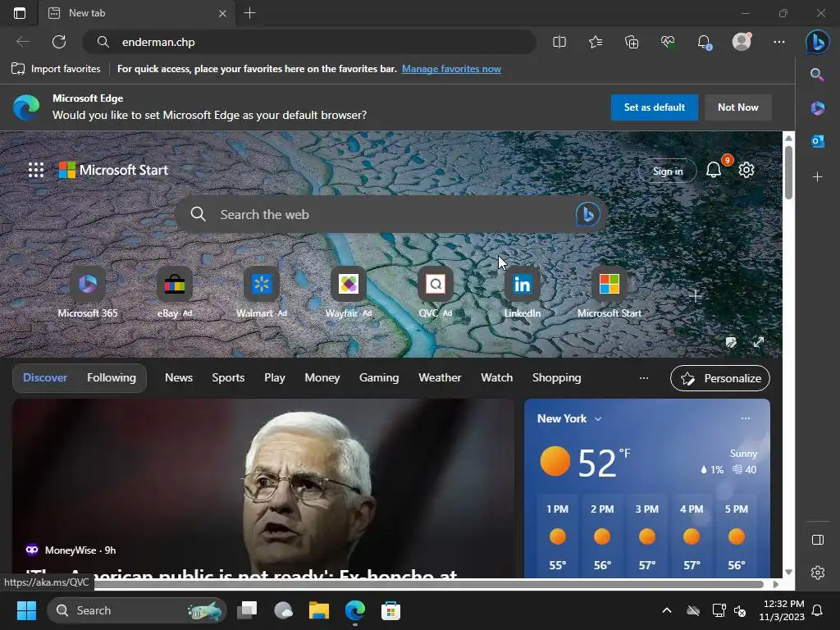Click the refresh page icon
This screenshot has width=840, height=630.
coord(59,42)
